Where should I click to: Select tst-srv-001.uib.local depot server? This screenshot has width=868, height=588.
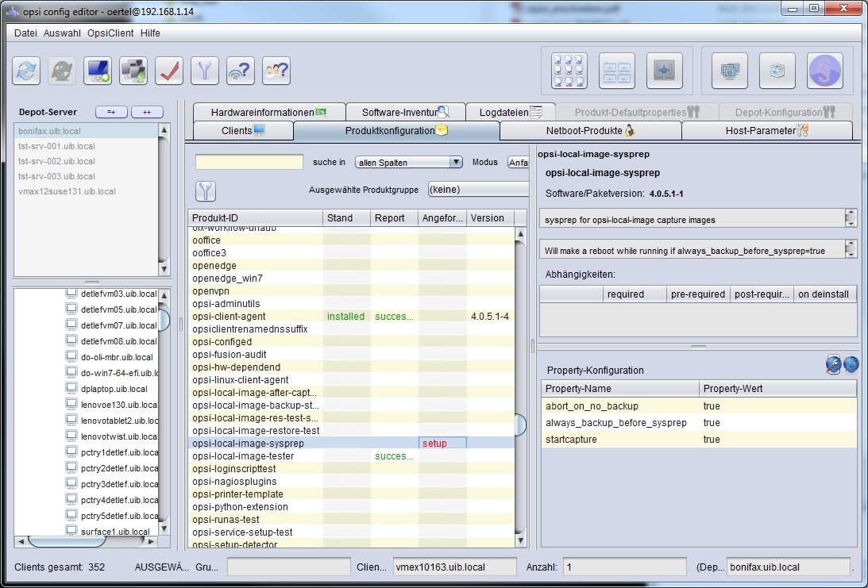87,146
